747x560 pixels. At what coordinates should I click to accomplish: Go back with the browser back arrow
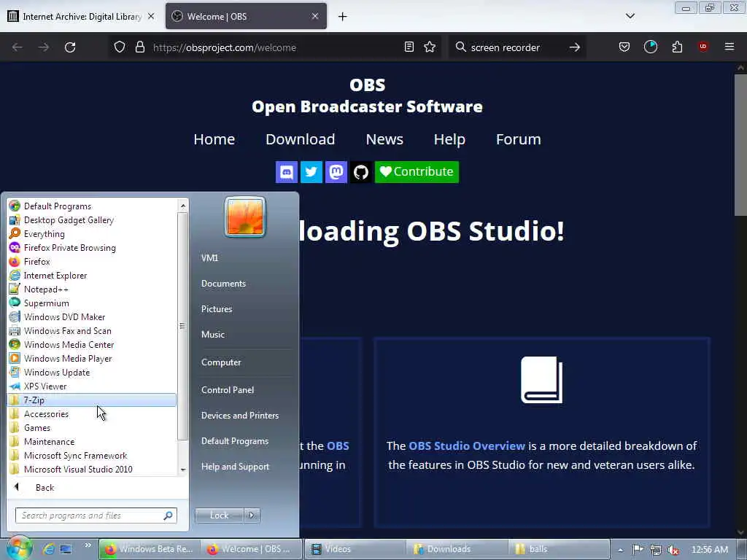click(18, 47)
